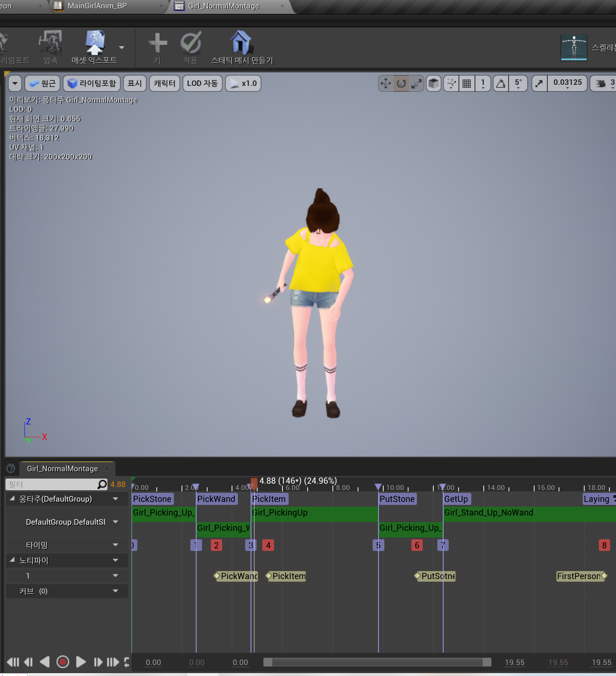616x676 pixels.
Task: Select the translate gizmo tool
Action: click(386, 83)
